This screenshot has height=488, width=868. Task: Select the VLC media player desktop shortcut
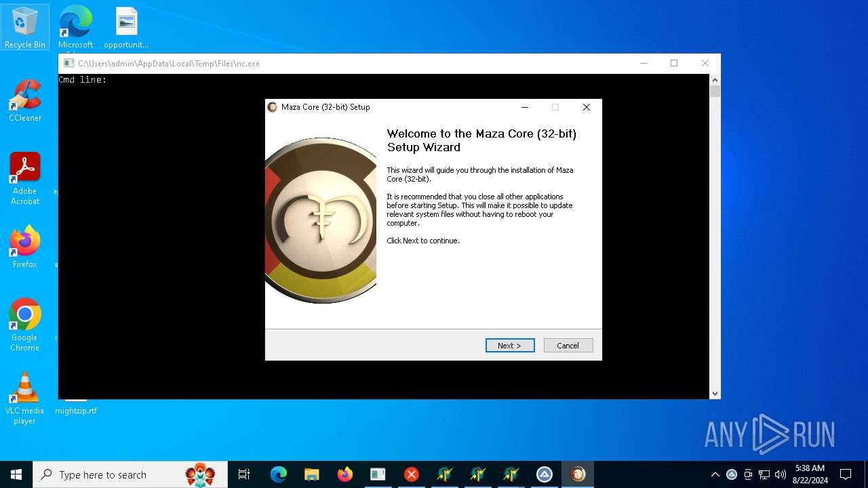25,399
